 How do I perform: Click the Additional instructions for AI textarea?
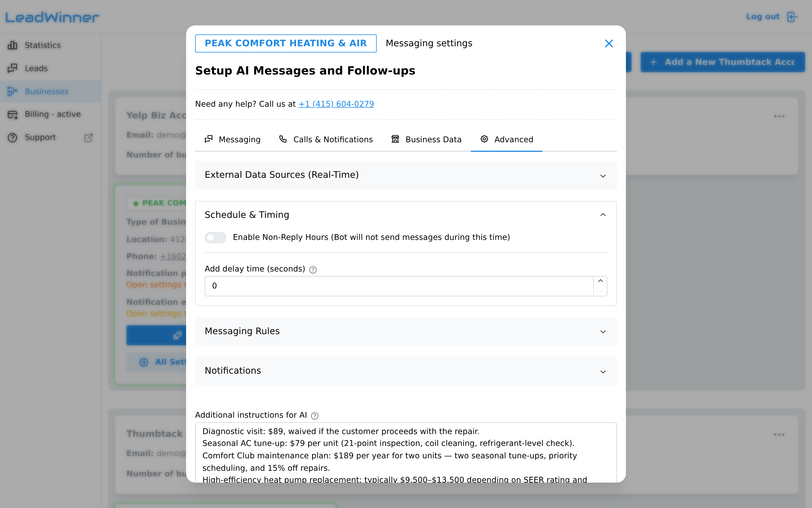pos(406,453)
